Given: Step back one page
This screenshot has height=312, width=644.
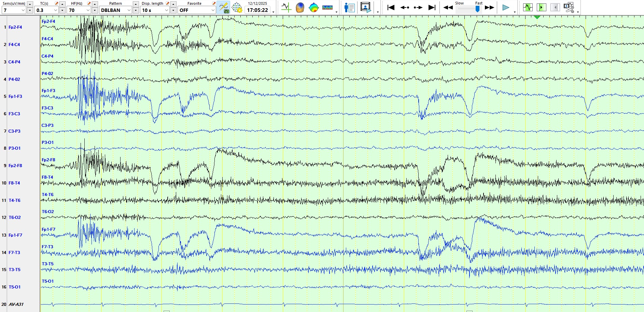Looking at the screenshot, I should coord(405,7).
